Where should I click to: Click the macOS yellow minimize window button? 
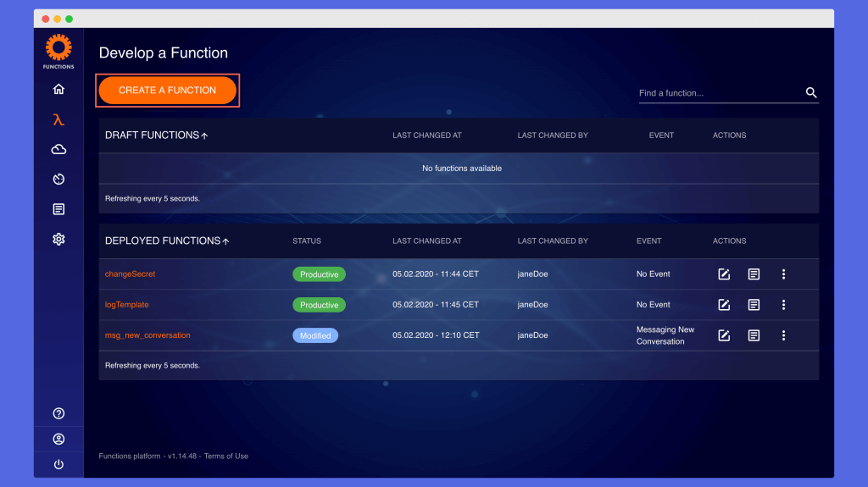[x=57, y=19]
